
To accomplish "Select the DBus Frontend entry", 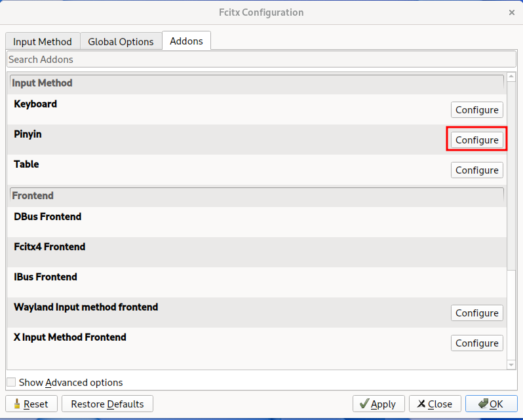I will 48,217.
